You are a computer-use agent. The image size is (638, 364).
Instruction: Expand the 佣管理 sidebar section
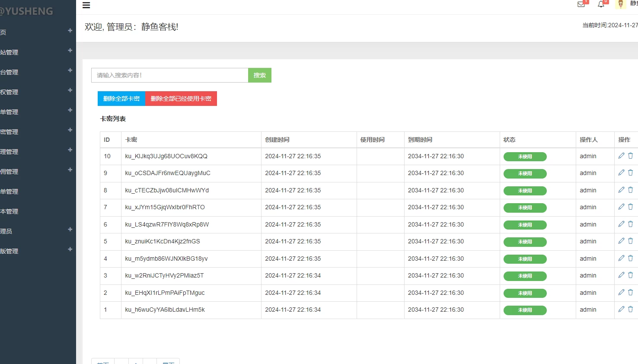tap(38, 171)
